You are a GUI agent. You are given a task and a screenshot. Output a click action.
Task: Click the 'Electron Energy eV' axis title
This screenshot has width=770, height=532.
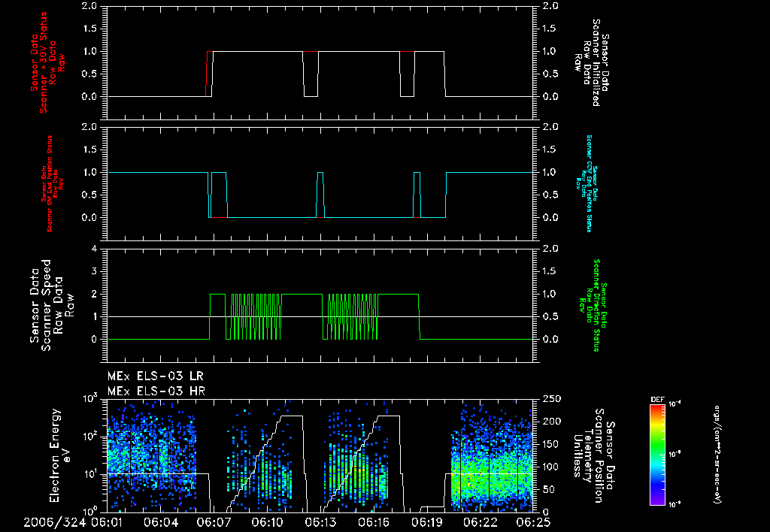coord(60,455)
